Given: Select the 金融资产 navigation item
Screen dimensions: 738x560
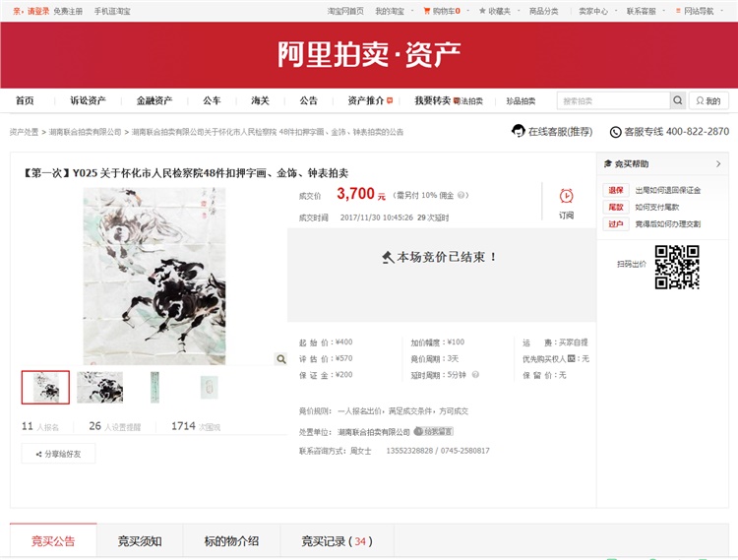Looking at the screenshot, I should [154, 100].
